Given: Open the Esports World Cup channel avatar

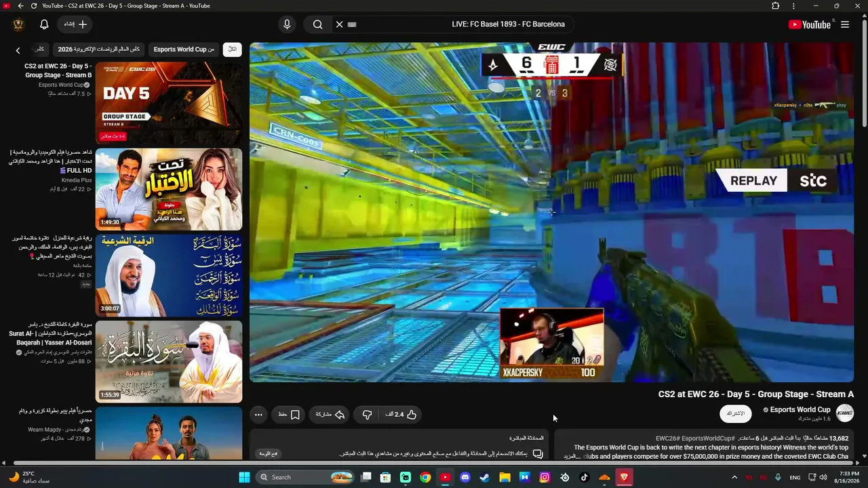Looking at the screenshot, I should [845, 413].
